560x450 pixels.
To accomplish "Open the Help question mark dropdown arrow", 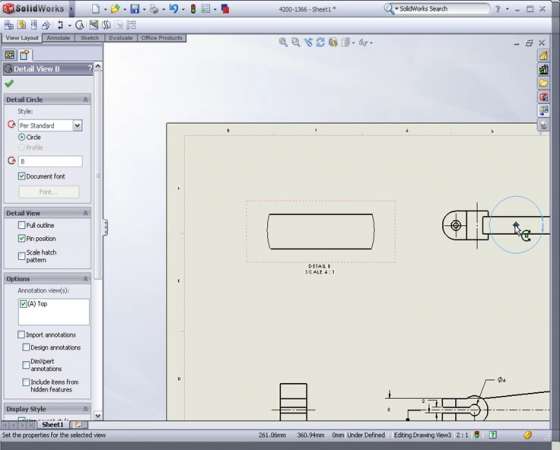I will tap(507, 9).
